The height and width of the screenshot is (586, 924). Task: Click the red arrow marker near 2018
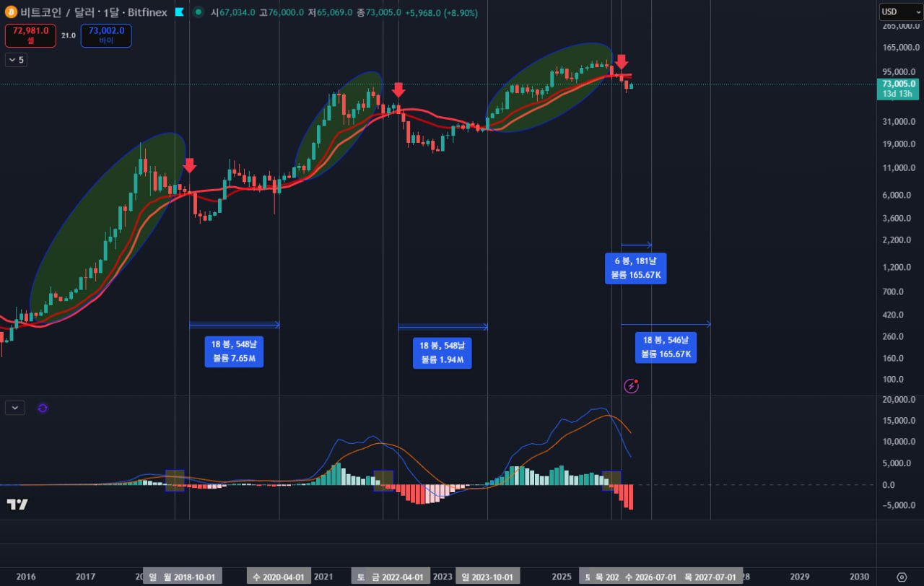(189, 165)
